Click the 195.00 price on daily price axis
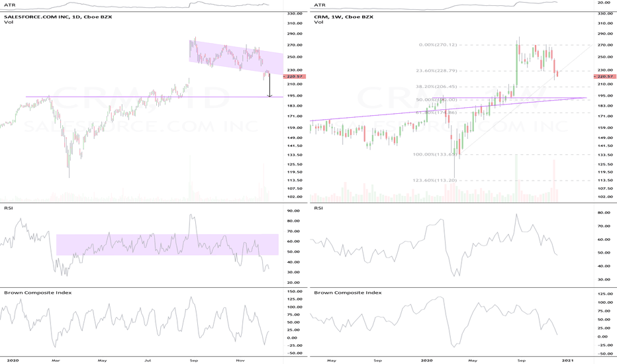Screen dimensions: 617x364 (x=295, y=95)
